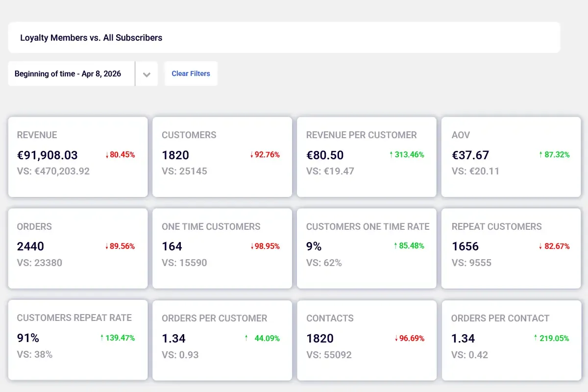The width and height of the screenshot is (588, 392).
Task: Click the ONE TIME CUSTOMERS heading
Action: point(211,227)
